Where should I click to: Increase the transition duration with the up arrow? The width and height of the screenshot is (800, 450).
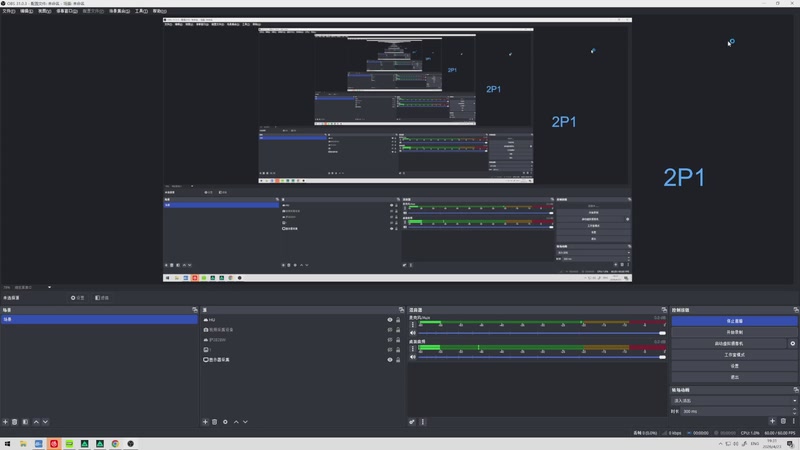click(794, 409)
